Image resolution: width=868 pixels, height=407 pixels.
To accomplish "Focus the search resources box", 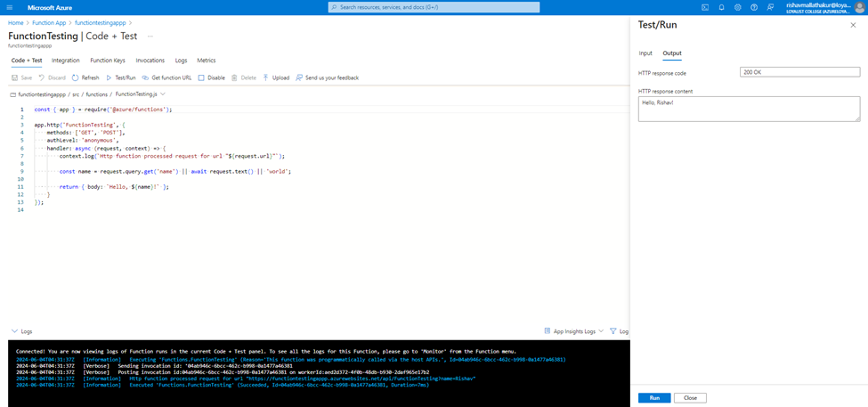I will tap(434, 7).
